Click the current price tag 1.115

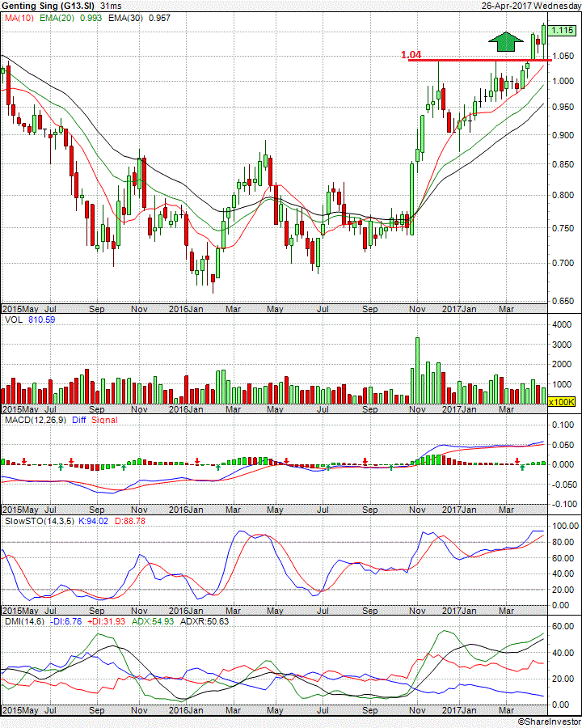pos(562,31)
